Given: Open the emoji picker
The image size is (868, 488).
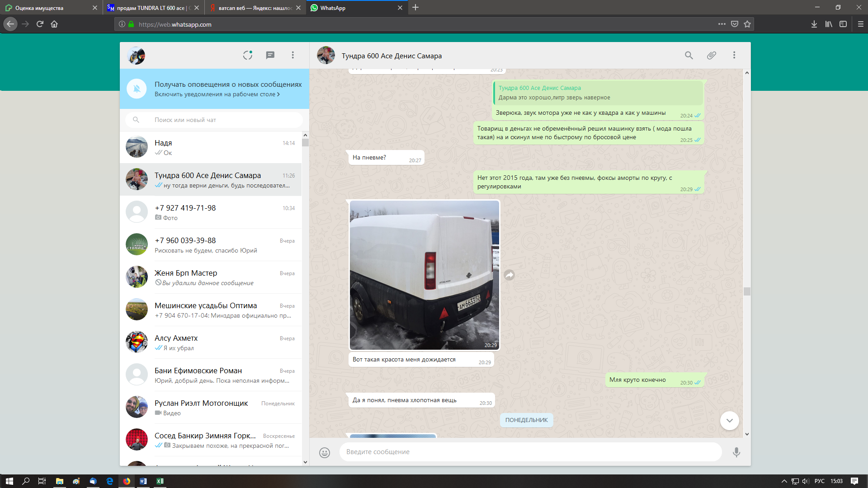Looking at the screenshot, I should [325, 452].
